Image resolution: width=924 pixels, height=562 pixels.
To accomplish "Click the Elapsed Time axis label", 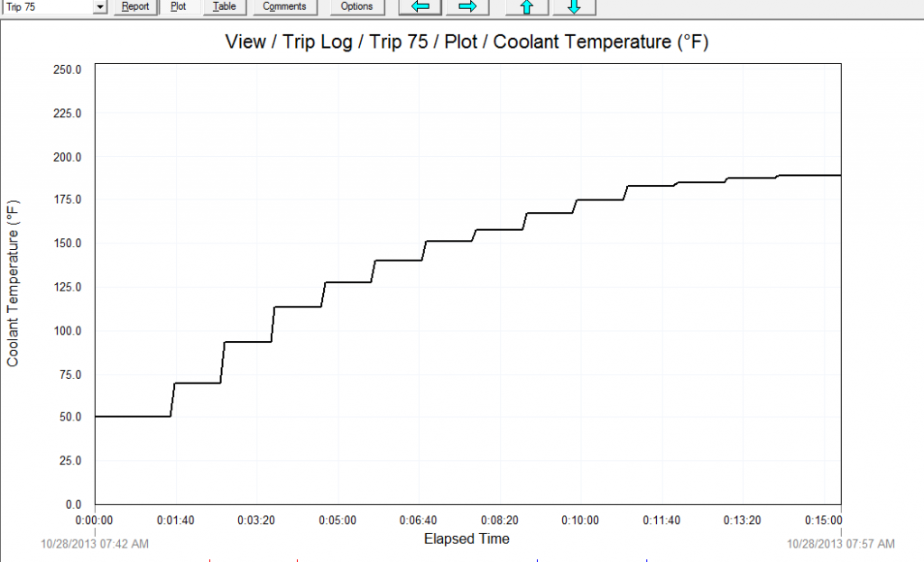I will point(467,539).
